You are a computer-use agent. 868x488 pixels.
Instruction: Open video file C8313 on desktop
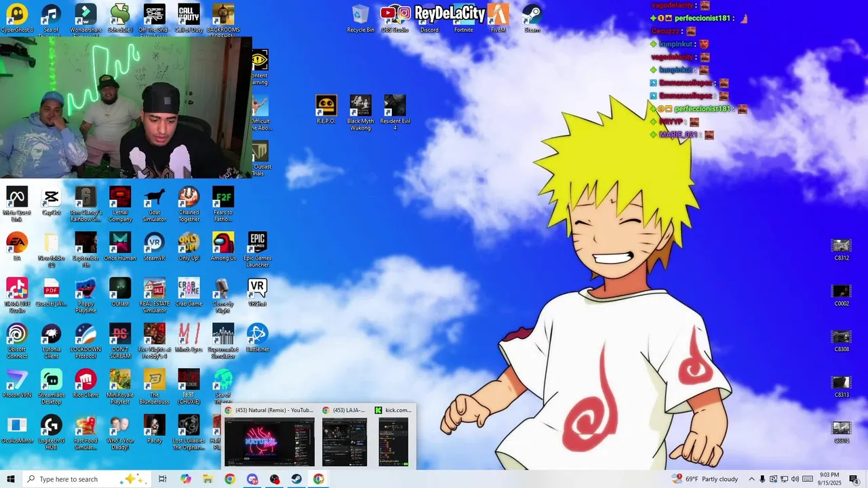(x=842, y=386)
